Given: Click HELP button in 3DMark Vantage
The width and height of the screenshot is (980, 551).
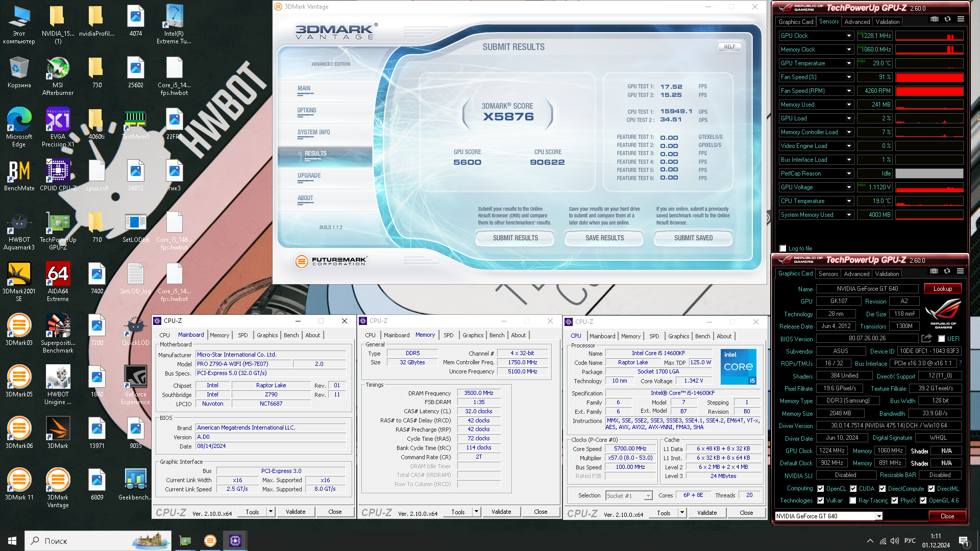Looking at the screenshot, I should click(729, 46).
